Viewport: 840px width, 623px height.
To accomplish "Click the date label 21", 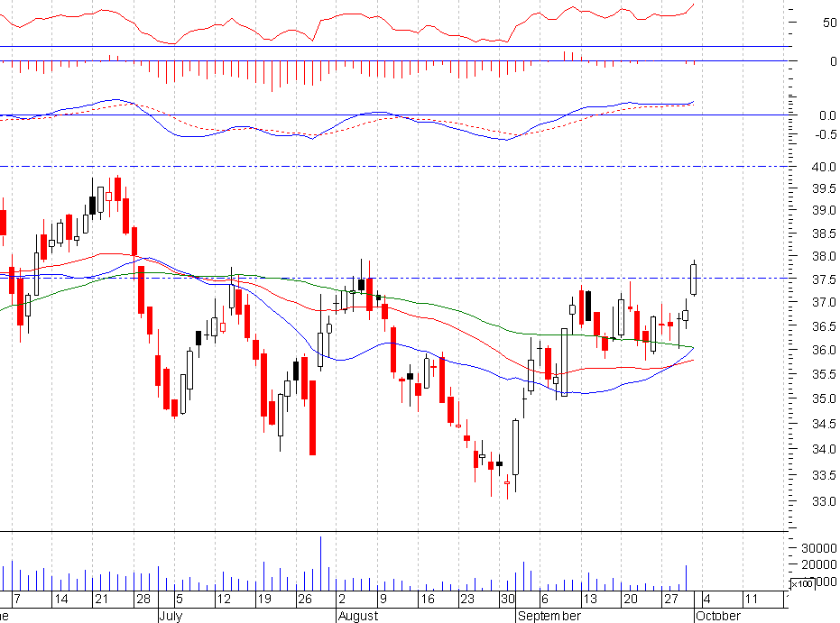I will coord(101,599).
